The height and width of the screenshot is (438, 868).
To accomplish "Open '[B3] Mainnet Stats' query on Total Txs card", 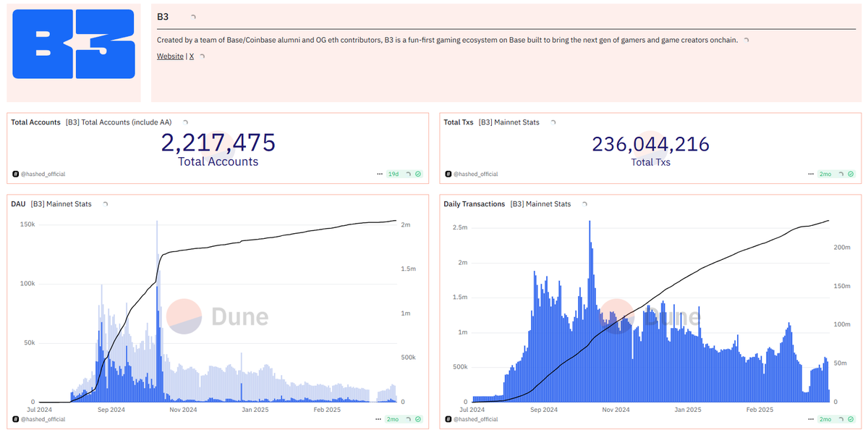I will point(509,122).
